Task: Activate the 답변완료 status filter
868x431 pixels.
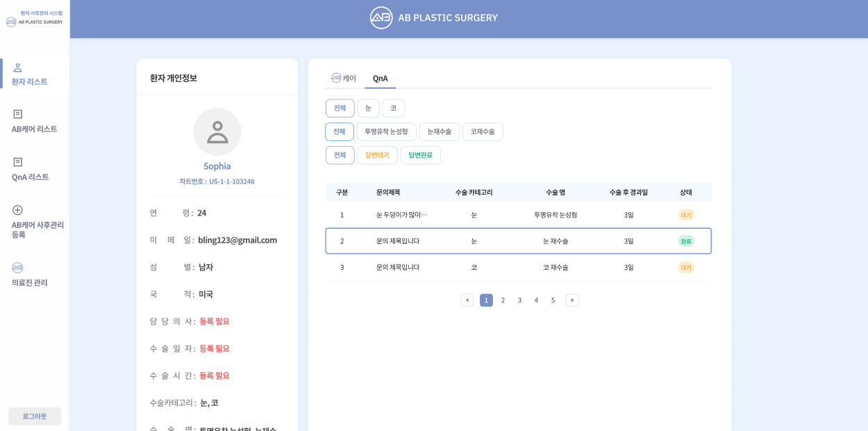Action: (x=421, y=155)
